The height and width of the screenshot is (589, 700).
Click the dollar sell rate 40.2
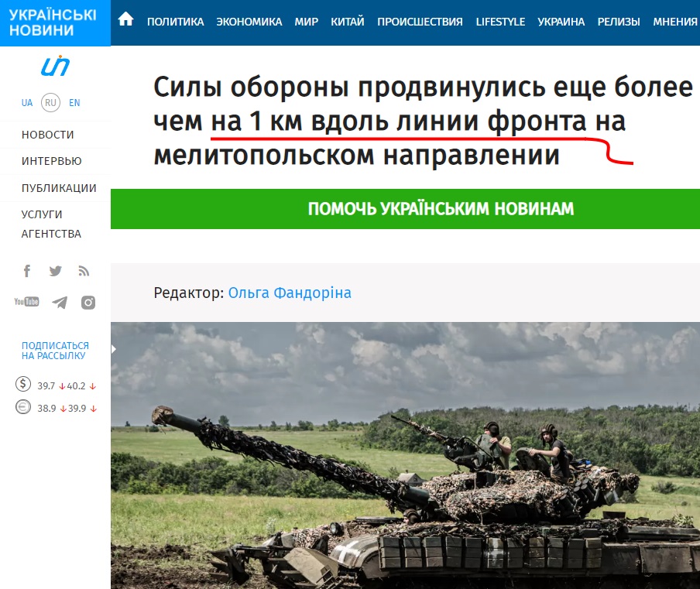pyautogui.click(x=77, y=385)
